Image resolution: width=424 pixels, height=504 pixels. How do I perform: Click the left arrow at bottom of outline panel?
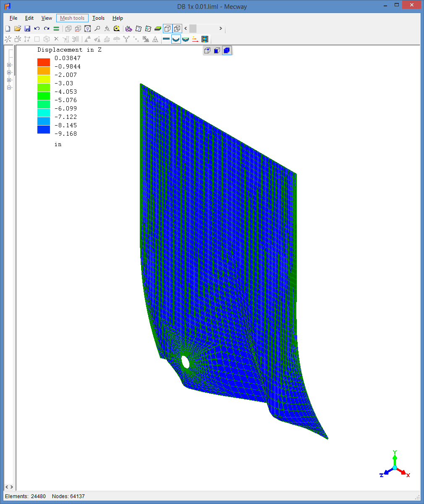click(6, 487)
